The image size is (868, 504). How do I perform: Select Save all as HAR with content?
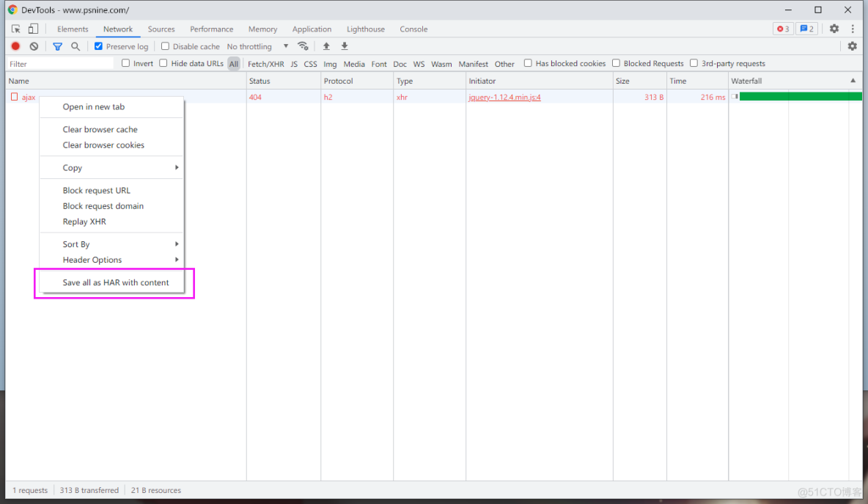point(116,282)
